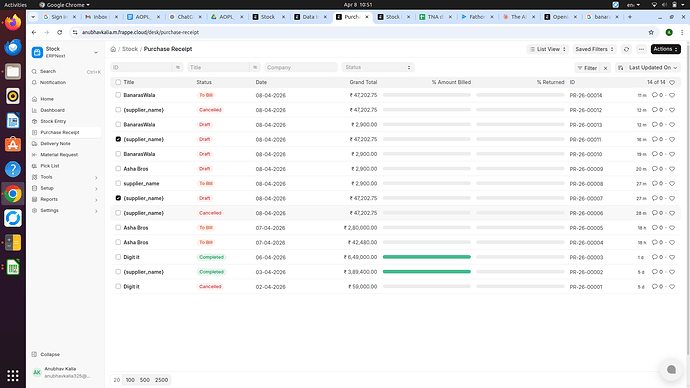The image size is (690, 388).
Task: Open the Actions dropdown button
Action: click(665, 49)
